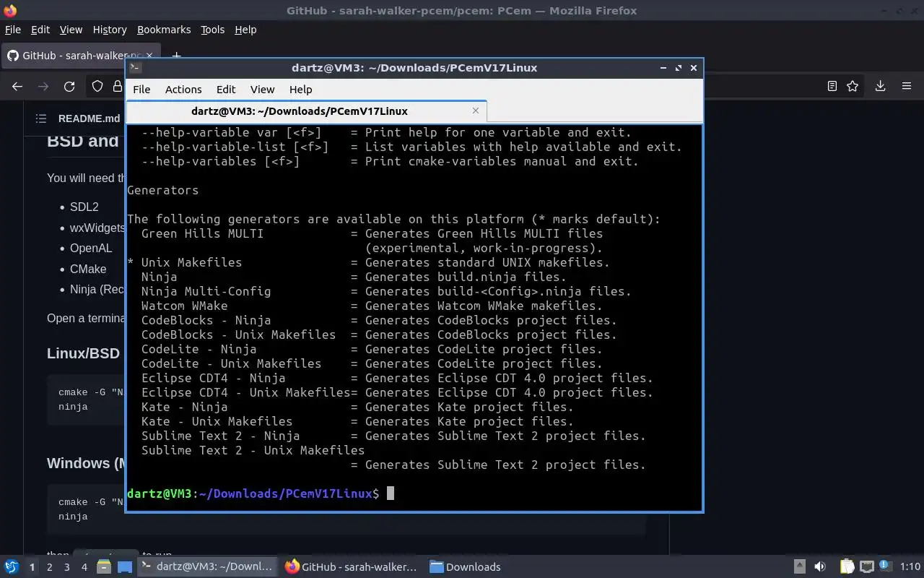Open the application launcher menu in the taskbar
This screenshot has width=924, height=578.
(x=12, y=566)
